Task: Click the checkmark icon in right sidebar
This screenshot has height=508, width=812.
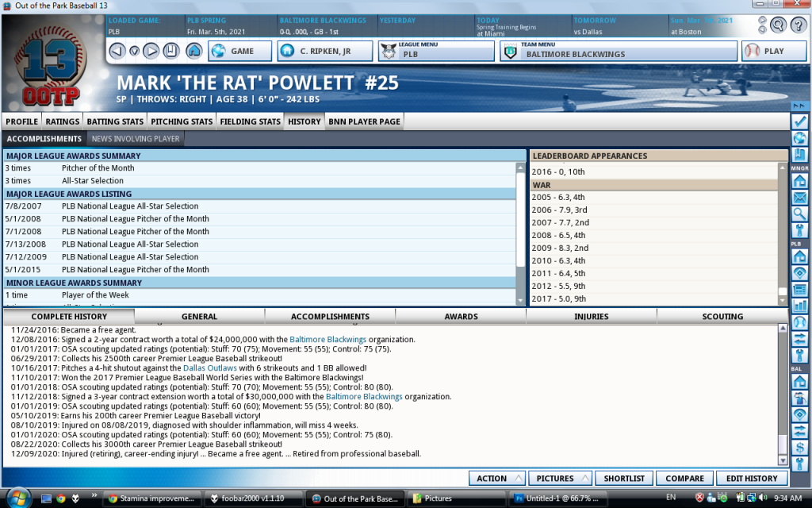Action: pyautogui.click(x=800, y=121)
